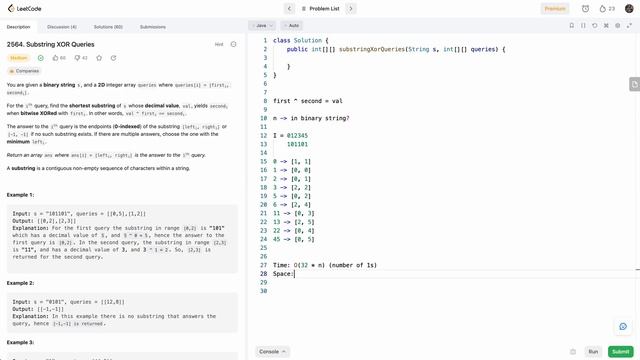
Task: Open the Submissions tab
Action: (153, 27)
